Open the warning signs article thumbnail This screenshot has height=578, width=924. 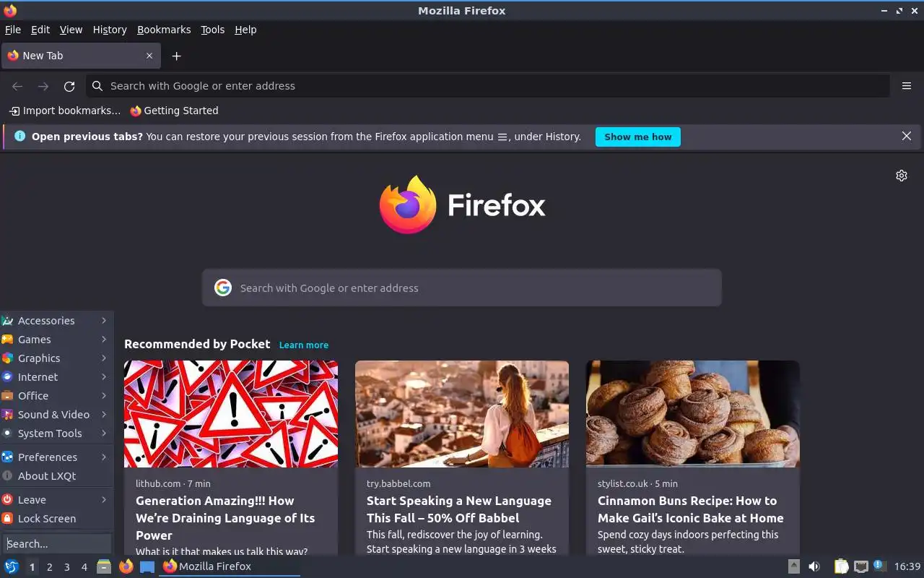231,414
